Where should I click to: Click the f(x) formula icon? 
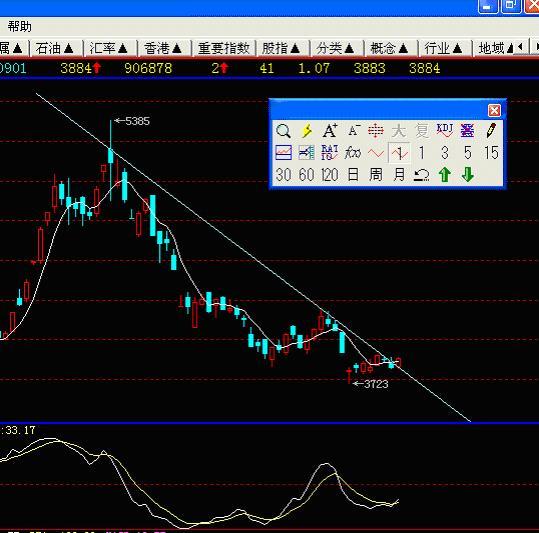353,153
